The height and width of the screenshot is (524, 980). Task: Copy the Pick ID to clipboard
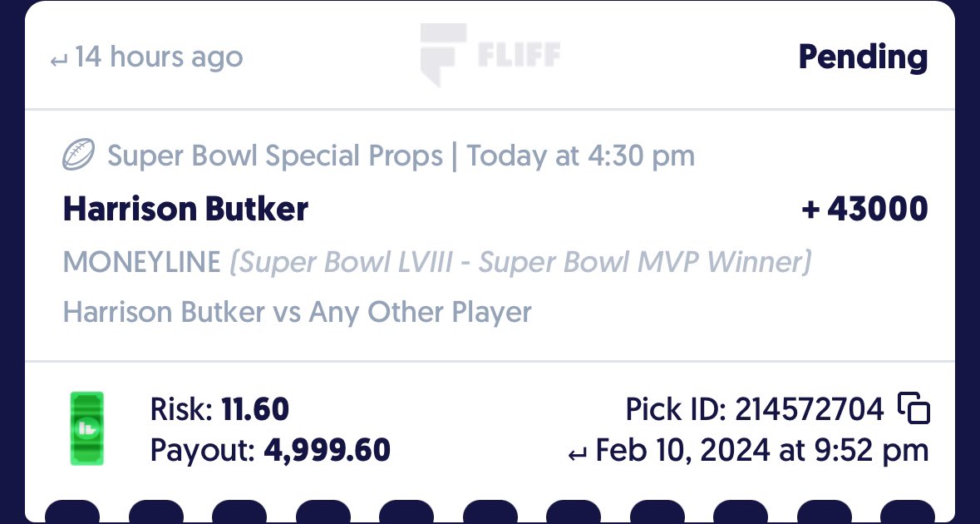click(914, 408)
